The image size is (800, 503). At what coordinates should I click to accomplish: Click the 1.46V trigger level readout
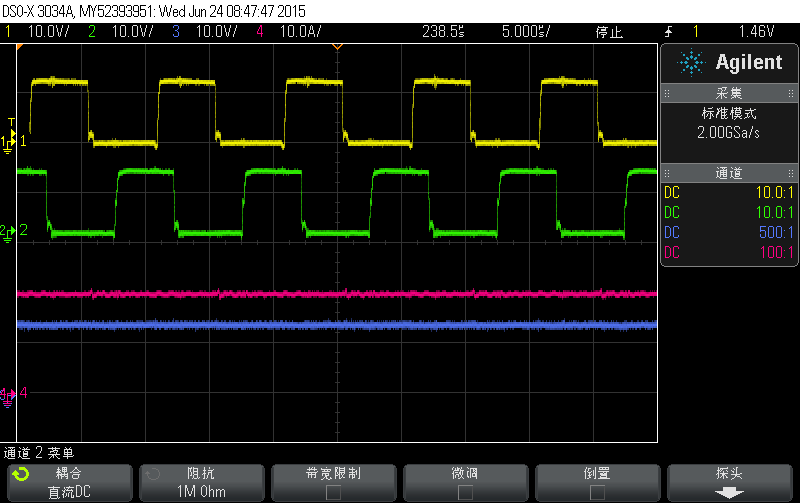click(x=756, y=32)
